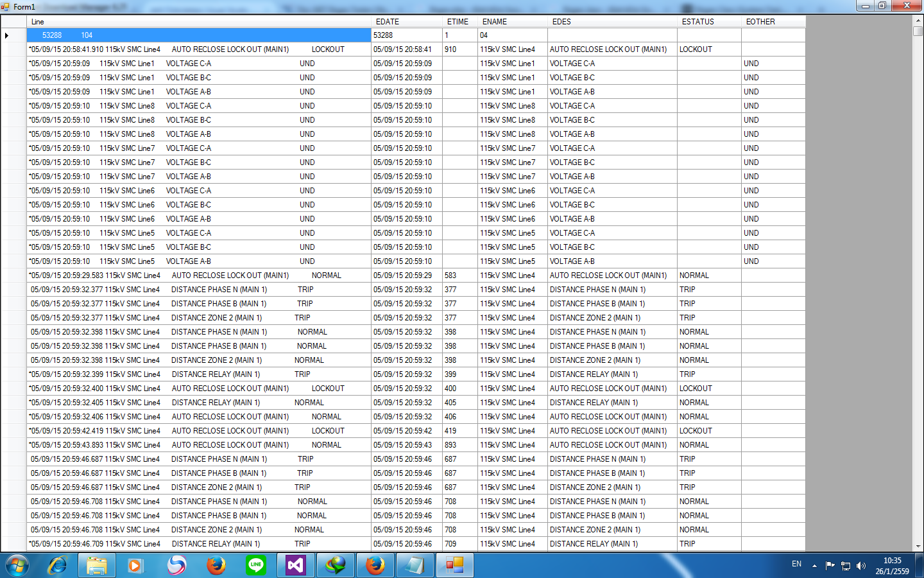Open Windows Media Player from the taskbar
Viewport: 924px width, 578px height.
tap(135, 566)
